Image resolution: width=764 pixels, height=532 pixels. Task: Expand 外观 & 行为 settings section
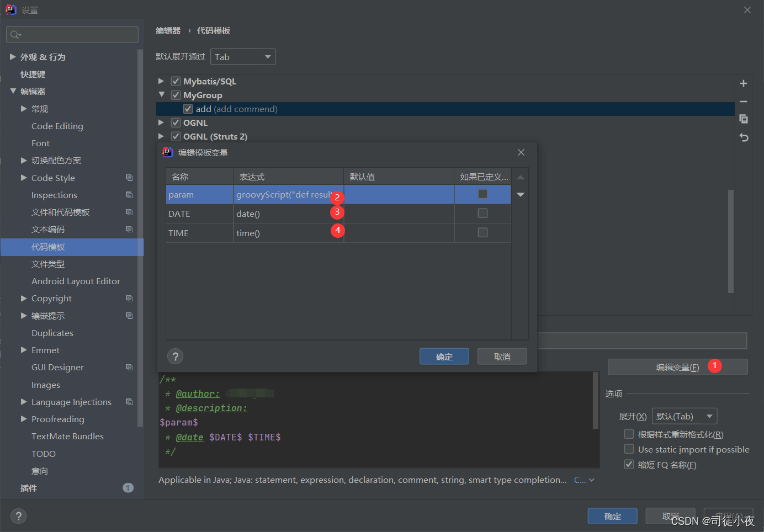point(13,57)
